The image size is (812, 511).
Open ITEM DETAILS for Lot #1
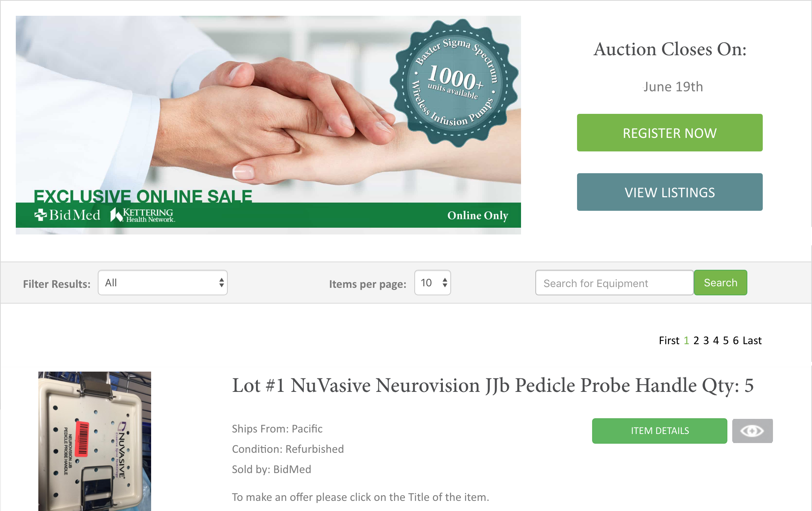click(x=660, y=431)
